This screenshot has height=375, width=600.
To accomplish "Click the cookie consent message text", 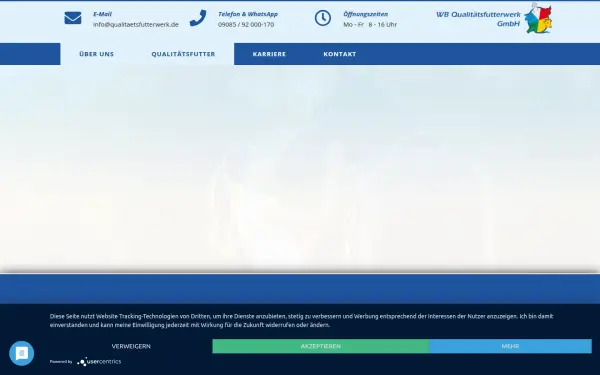I will click(x=302, y=321).
